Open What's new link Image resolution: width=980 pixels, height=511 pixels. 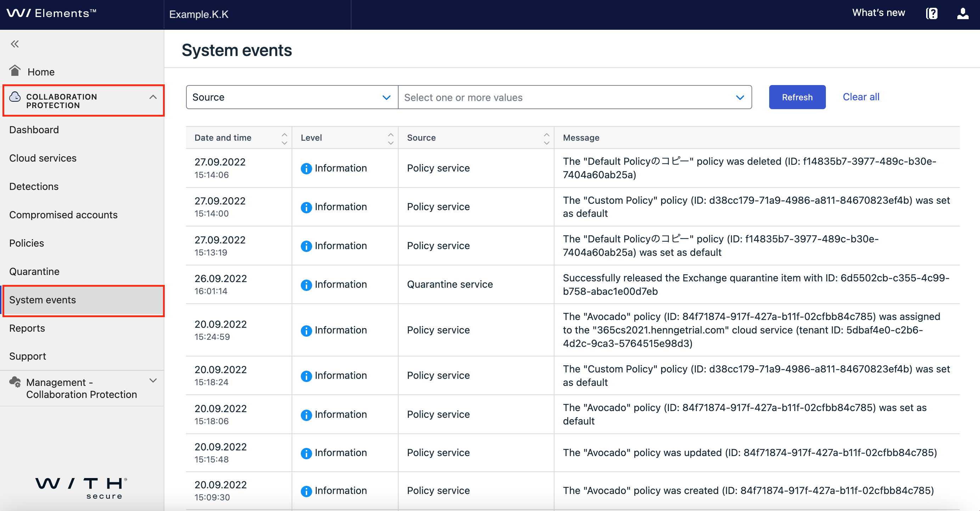coord(878,13)
